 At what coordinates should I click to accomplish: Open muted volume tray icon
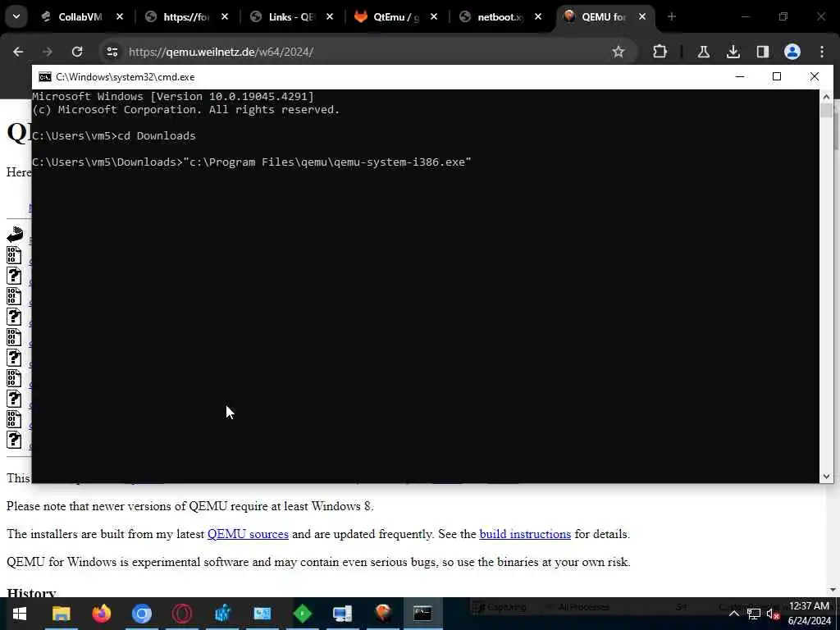[773, 614]
